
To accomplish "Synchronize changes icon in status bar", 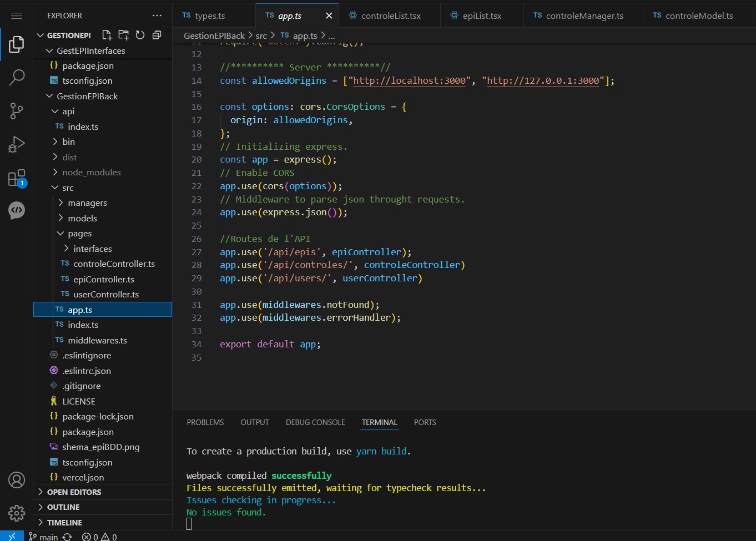I will click(67, 537).
